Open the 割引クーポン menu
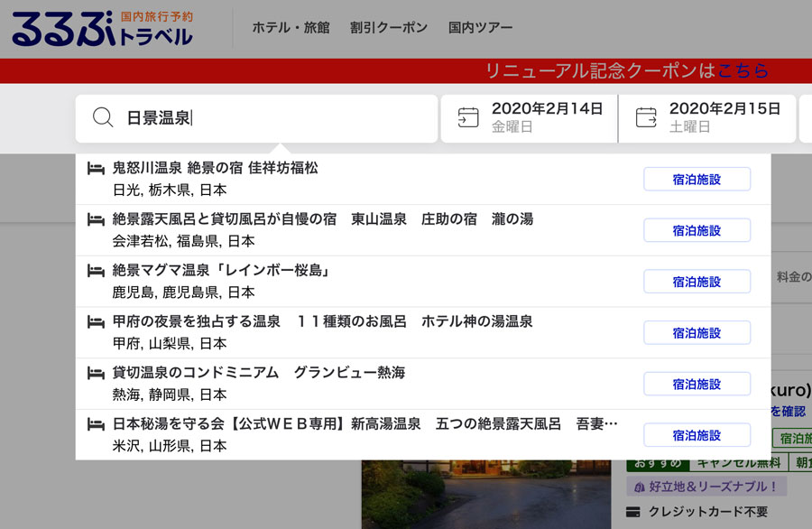812x529 pixels. pos(388,27)
